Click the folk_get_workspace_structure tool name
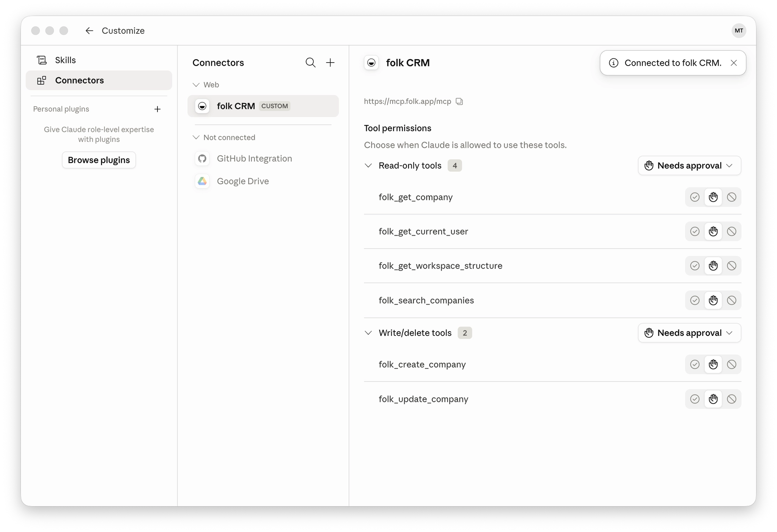The width and height of the screenshot is (777, 532). coord(440,266)
